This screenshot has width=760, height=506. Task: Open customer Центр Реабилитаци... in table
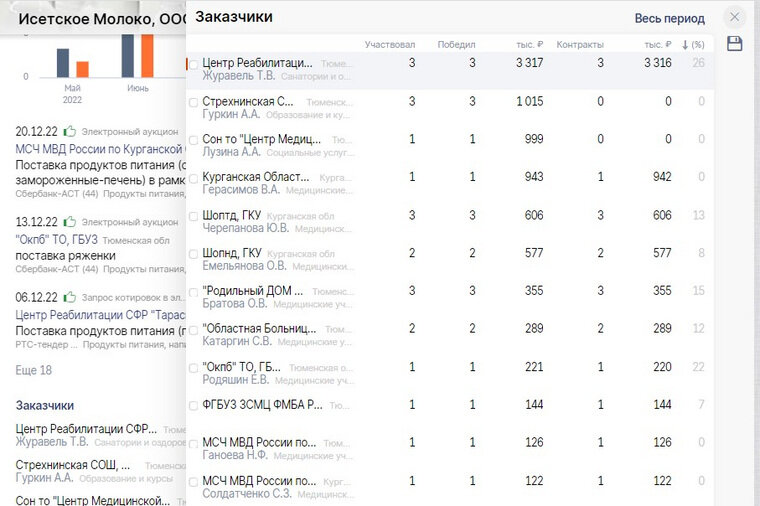tap(257, 63)
